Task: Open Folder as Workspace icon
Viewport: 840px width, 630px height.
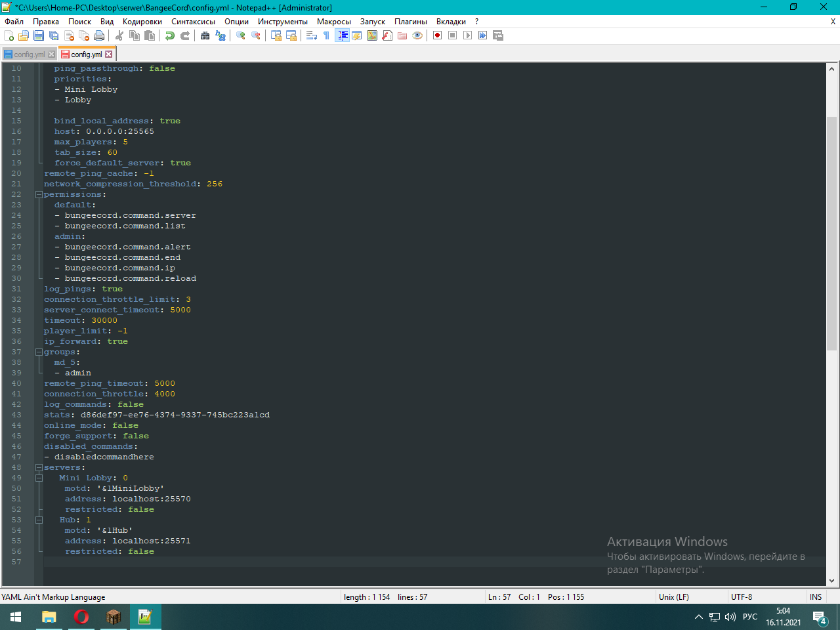Action: click(x=402, y=35)
